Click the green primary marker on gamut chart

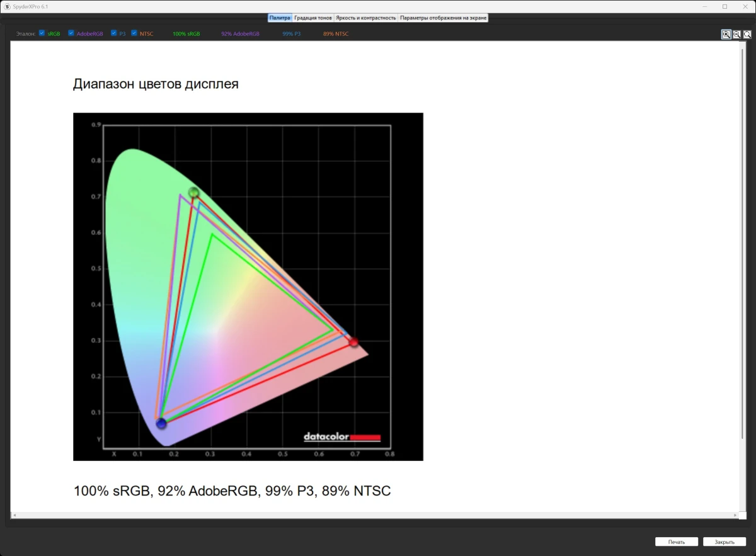click(193, 193)
